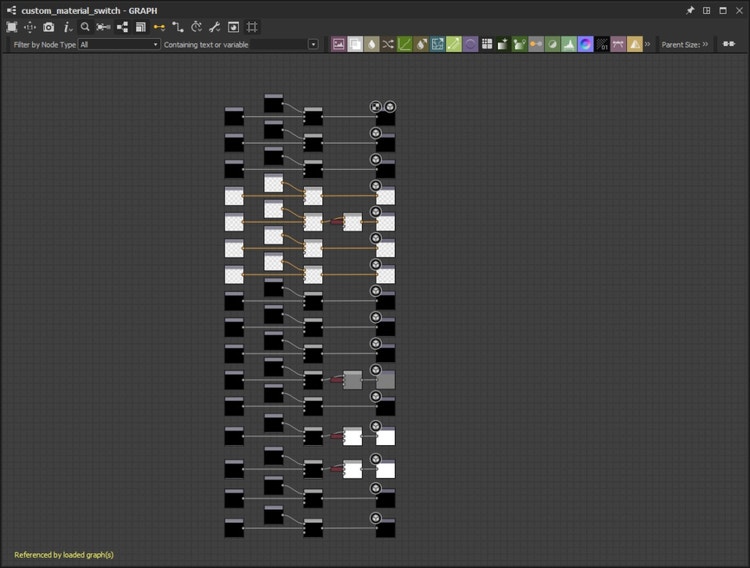750x568 pixels.
Task: Click the fit-to-view frame icon in toolbar
Action: [x=12, y=27]
